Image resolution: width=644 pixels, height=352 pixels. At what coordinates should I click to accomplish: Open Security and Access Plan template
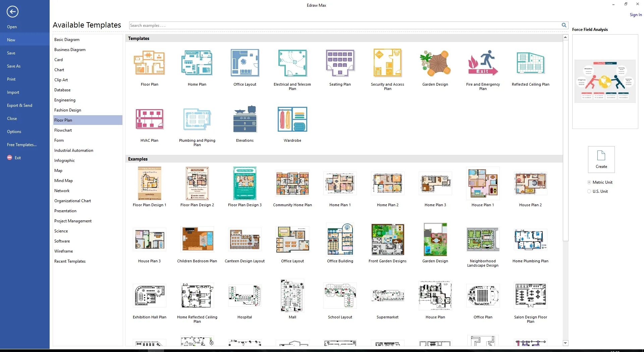388,63
